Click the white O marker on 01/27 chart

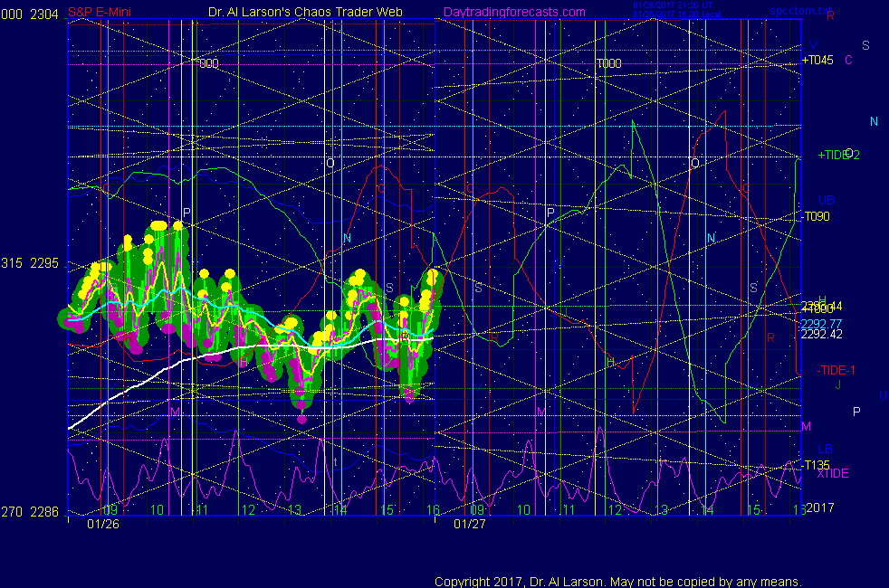695,163
